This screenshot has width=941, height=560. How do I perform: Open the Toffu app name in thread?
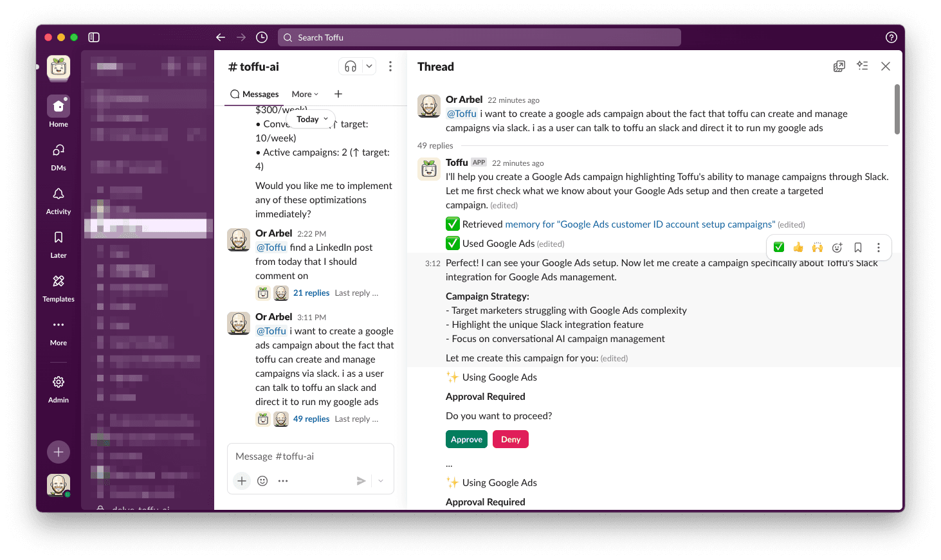click(457, 163)
